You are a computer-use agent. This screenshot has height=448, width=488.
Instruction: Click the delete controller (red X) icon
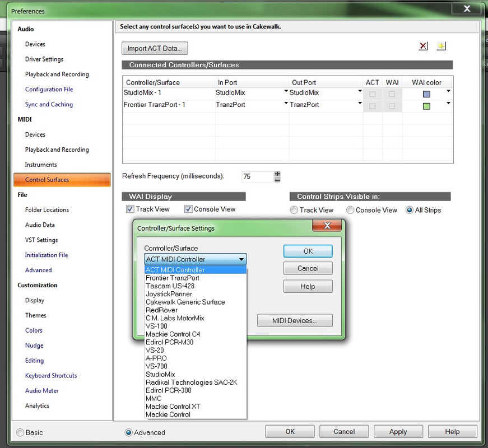(423, 46)
